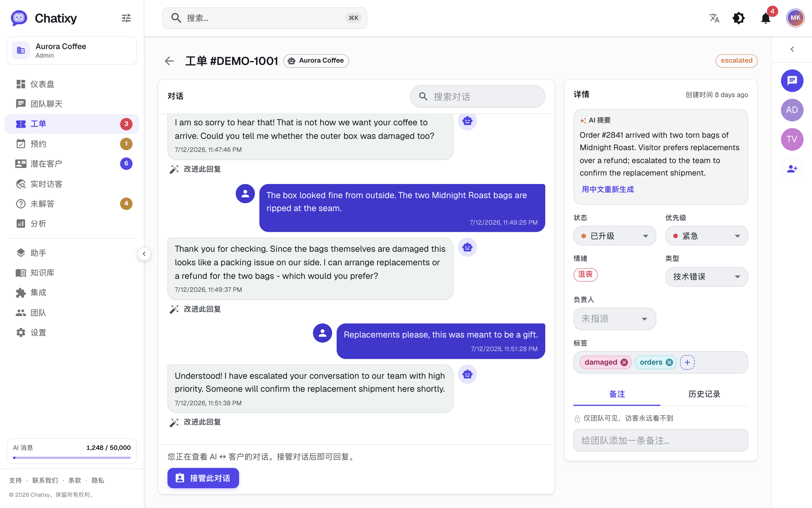Click 改进此回复 below the 11:51:38 PM message

tap(195, 422)
